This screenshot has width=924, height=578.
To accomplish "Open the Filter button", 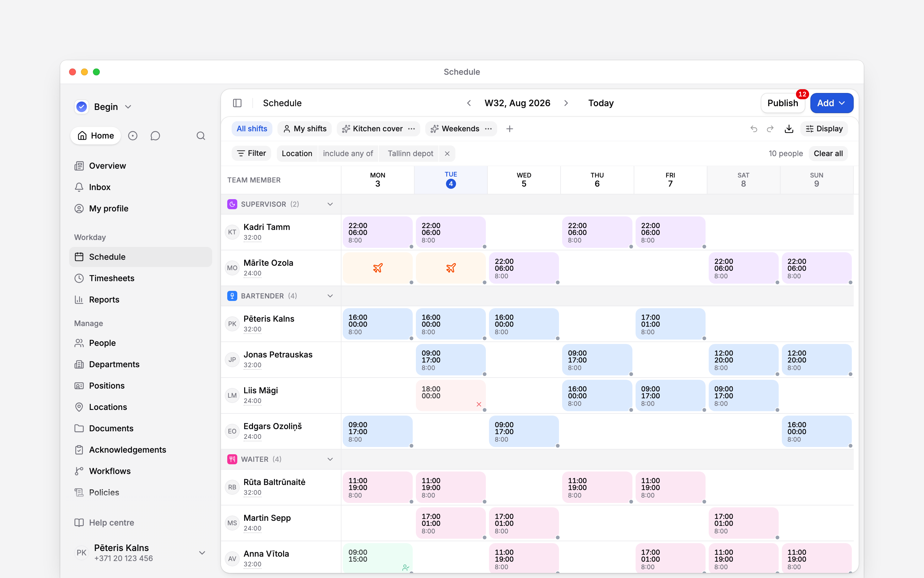I will point(251,154).
